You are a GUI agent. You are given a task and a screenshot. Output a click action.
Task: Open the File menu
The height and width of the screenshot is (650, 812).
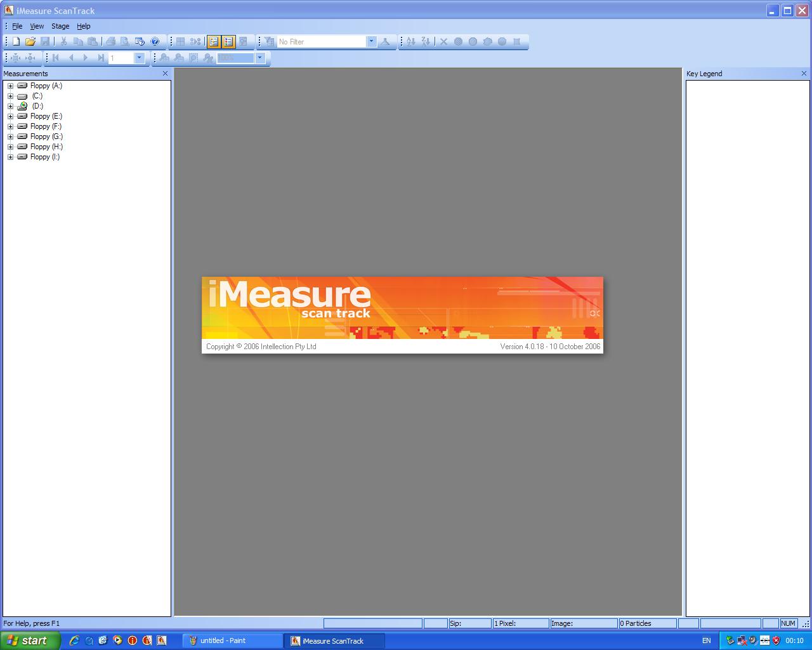[x=17, y=26]
